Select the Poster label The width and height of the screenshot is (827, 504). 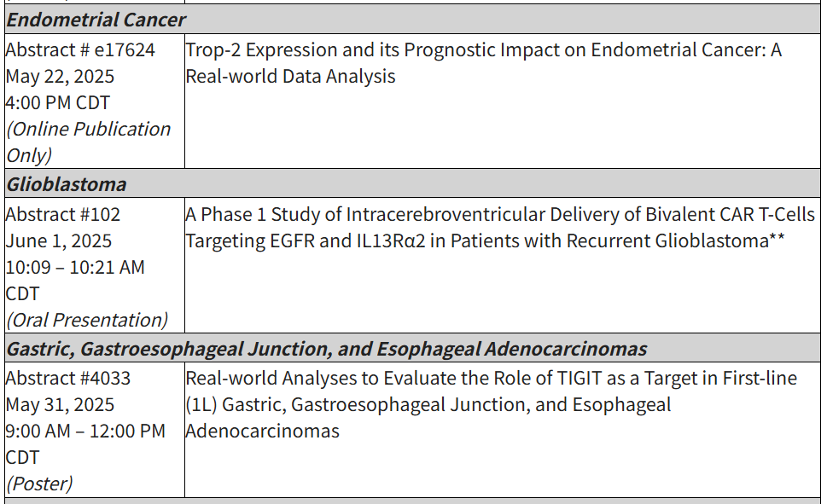[x=39, y=484]
